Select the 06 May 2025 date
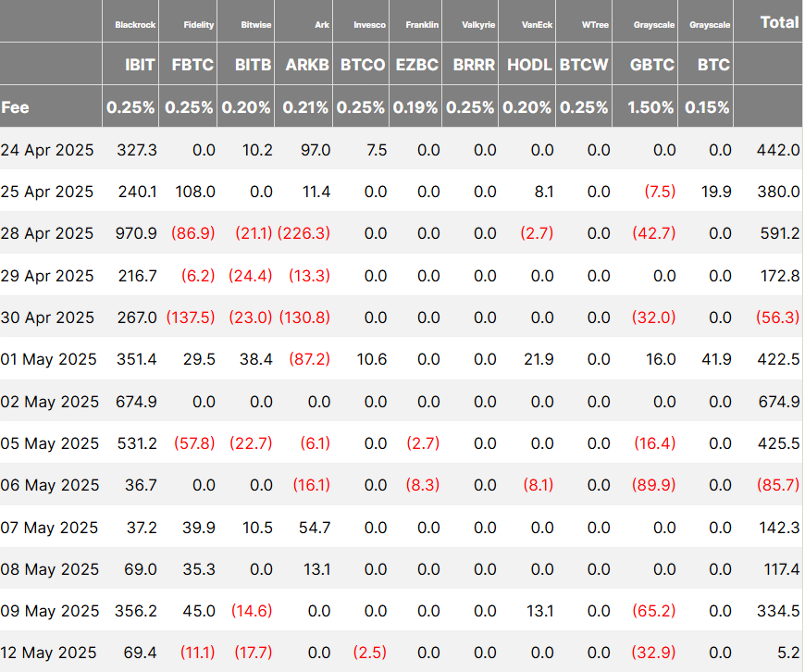805x672 pixels. coord(50,485)
